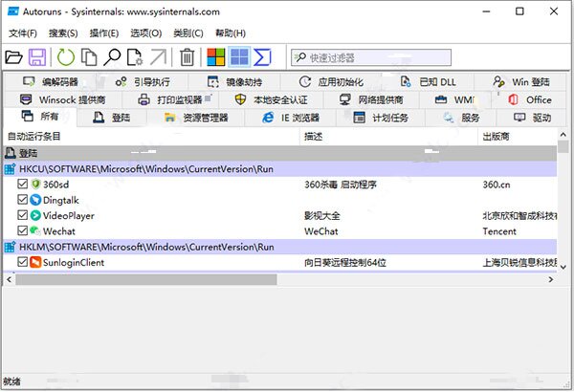Click the Wechat green bubble icon
The height and width of the screenshot is (392, 574).
pyautogui.click(x=35, y=230)
